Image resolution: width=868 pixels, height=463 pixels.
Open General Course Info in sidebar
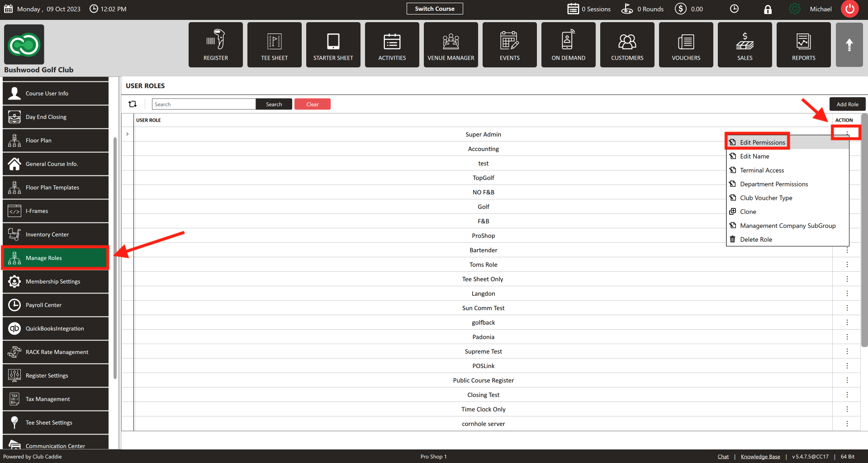pos(56,164)
